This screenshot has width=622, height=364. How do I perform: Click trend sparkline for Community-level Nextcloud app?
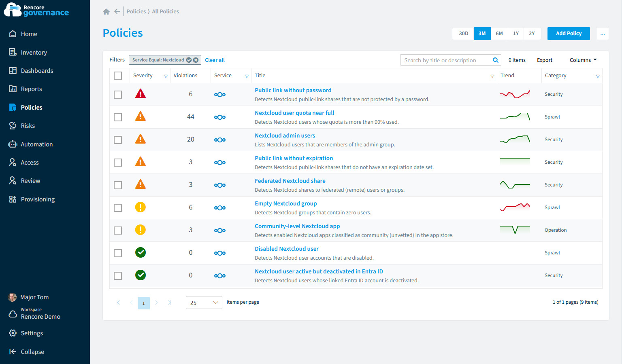pos(515,230)
